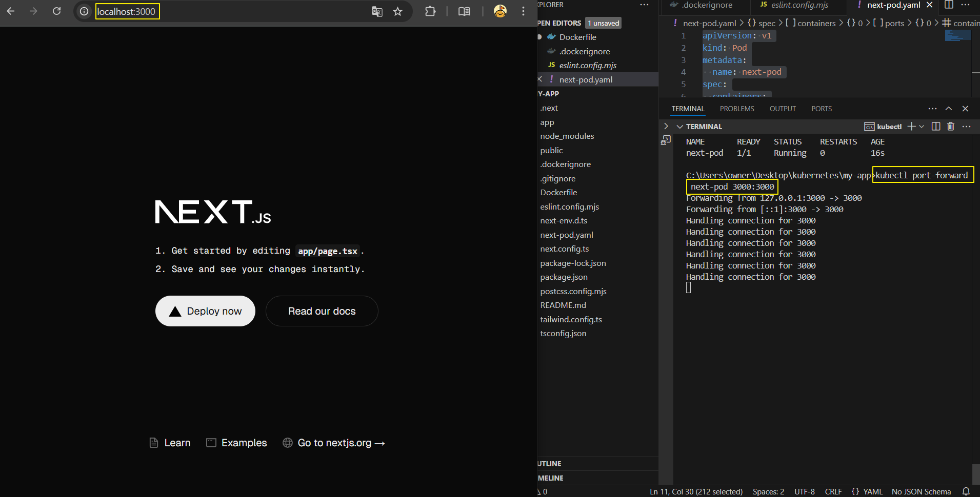Close the bottom panel
980x497 pixels.
[965, 109]
